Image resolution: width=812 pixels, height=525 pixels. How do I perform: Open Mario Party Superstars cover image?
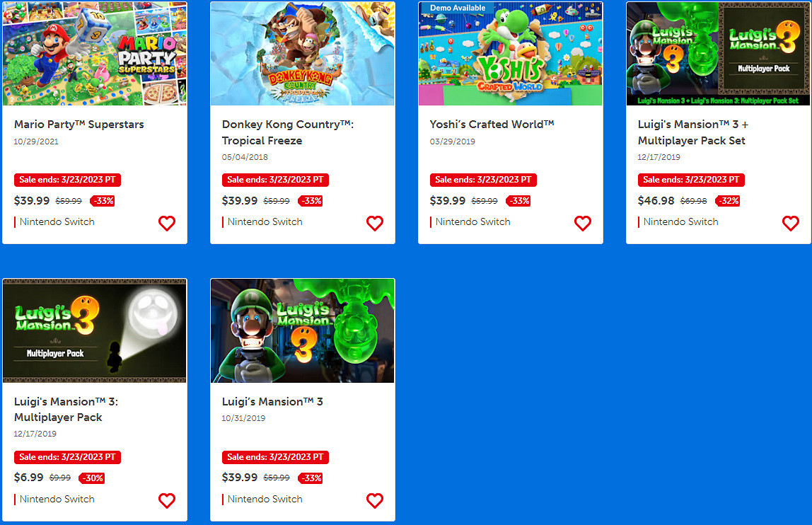(95, 53)
